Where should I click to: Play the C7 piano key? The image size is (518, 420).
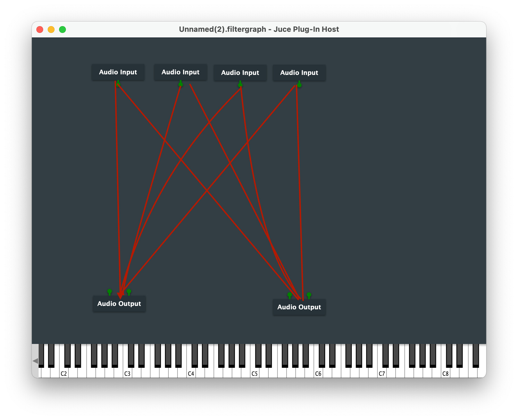382,373
